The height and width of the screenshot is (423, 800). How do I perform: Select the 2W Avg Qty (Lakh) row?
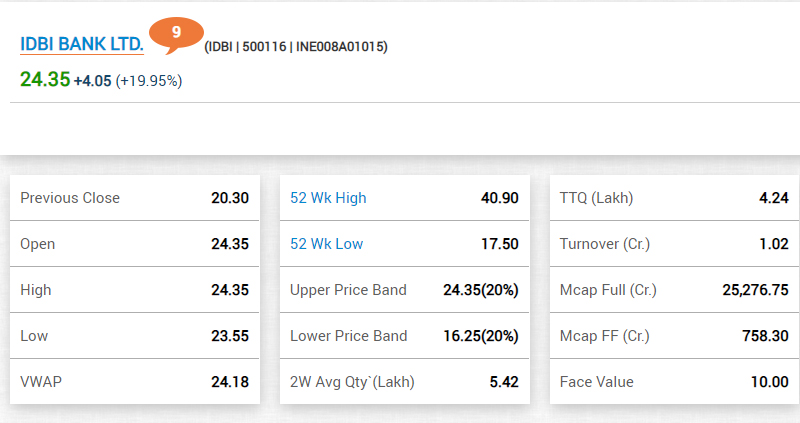(x=405, y=382)
